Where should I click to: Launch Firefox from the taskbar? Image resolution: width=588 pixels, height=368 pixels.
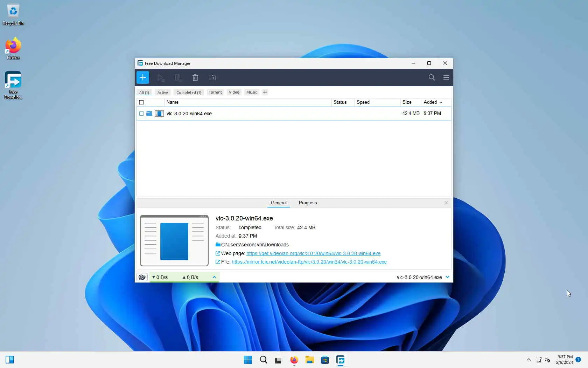coord(294,360)
